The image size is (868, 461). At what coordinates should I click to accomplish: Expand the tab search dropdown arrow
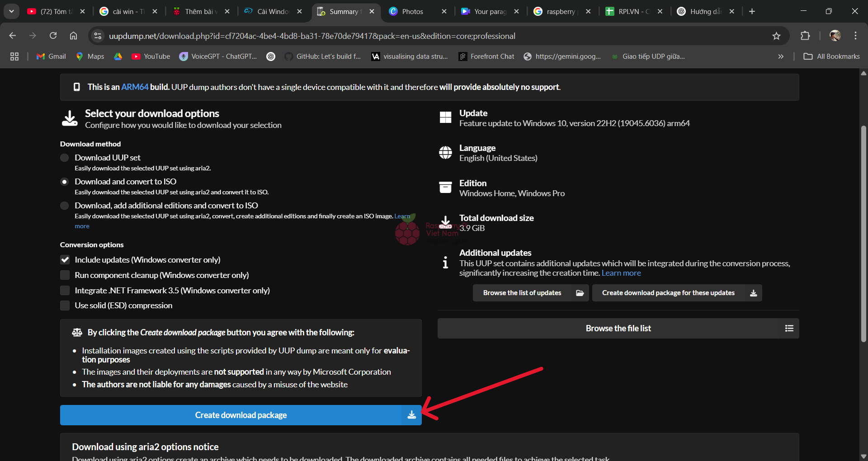click(x=11, y=11)
